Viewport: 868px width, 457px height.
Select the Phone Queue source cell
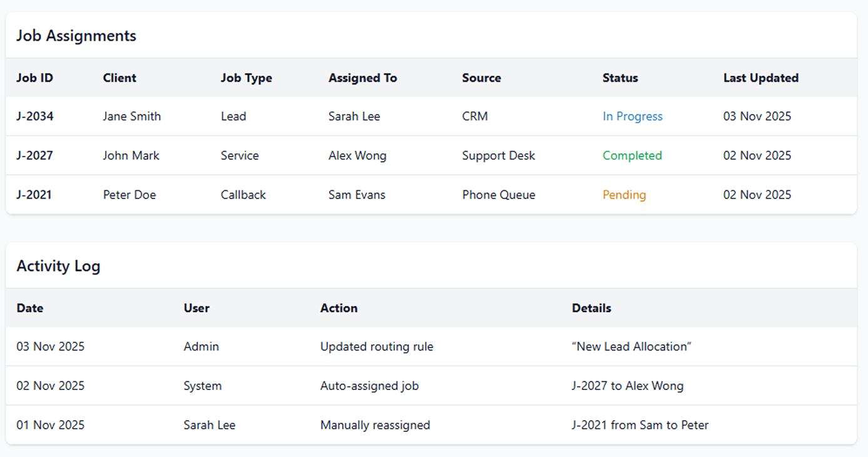click(x=498, y=195)
